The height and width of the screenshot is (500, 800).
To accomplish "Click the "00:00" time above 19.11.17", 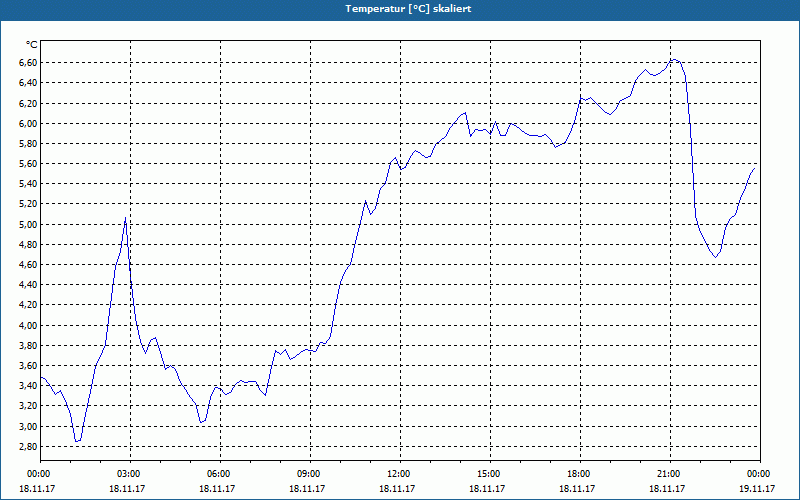I will click(x=758, y=474).
